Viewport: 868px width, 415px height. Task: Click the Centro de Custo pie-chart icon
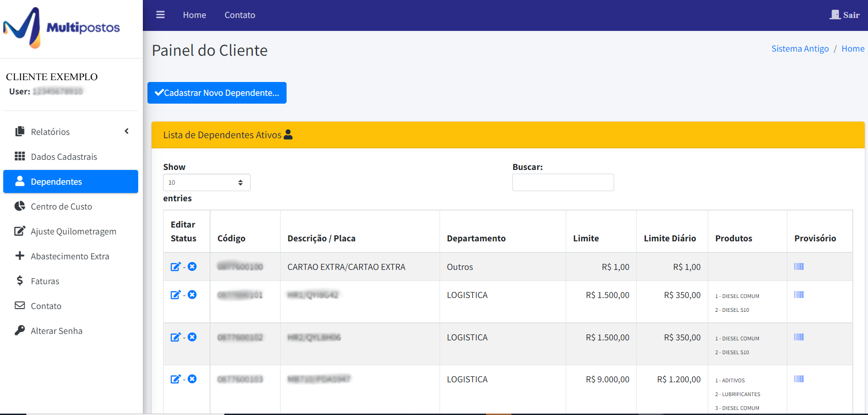point(20,206)
